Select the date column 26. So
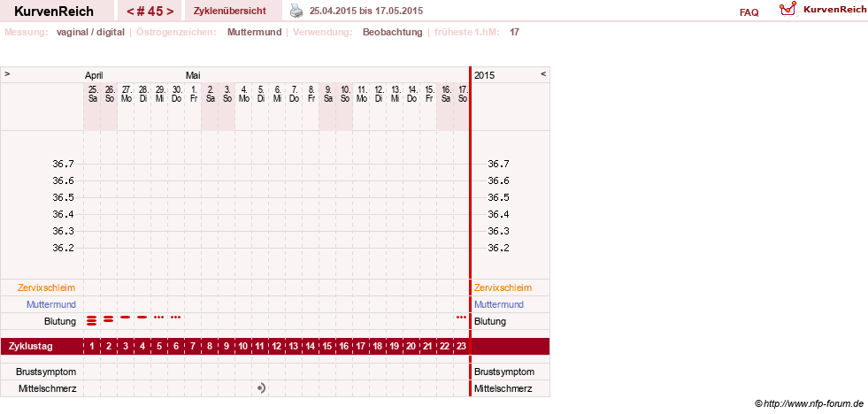This screenshot has height=414, width=868. (109, 94)
